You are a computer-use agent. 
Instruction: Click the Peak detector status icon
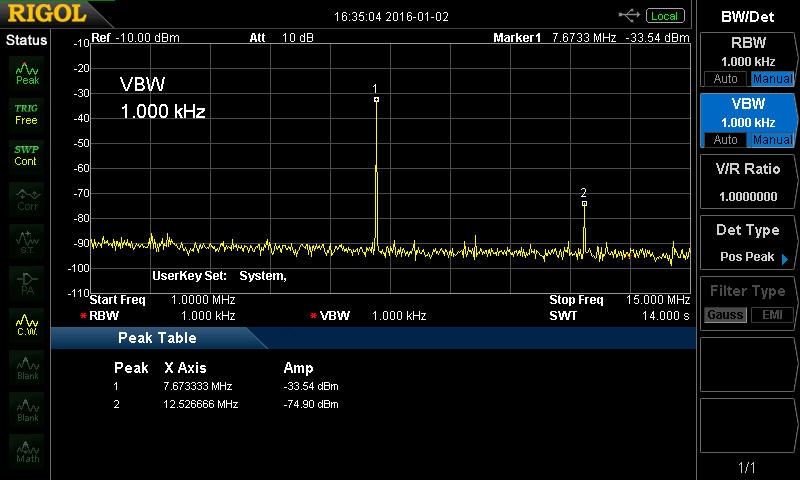tap(27, 72)
